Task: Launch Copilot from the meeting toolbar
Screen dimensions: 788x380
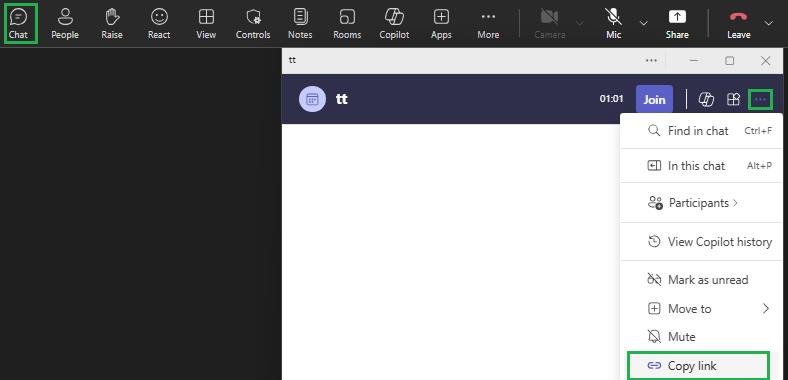Action: coord(394,24)
